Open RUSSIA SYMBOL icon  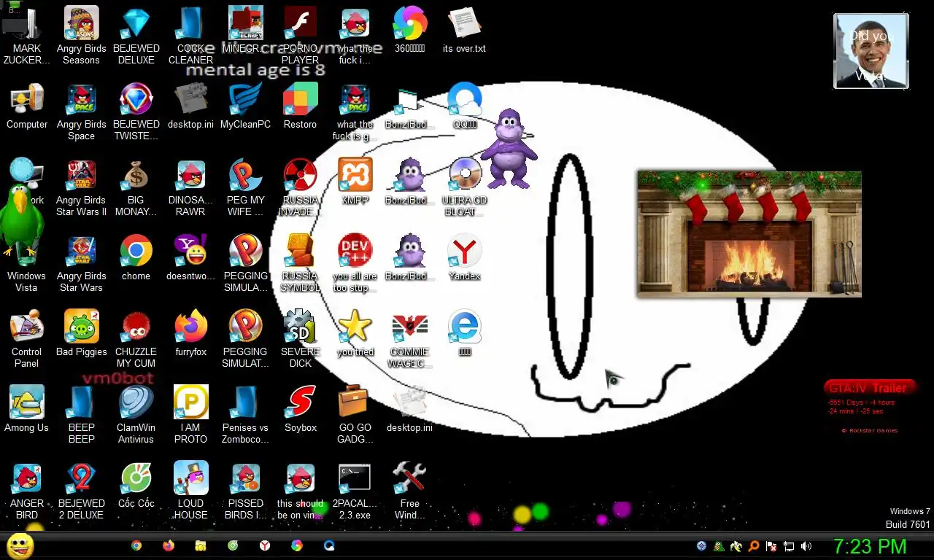tap(300, 262)
